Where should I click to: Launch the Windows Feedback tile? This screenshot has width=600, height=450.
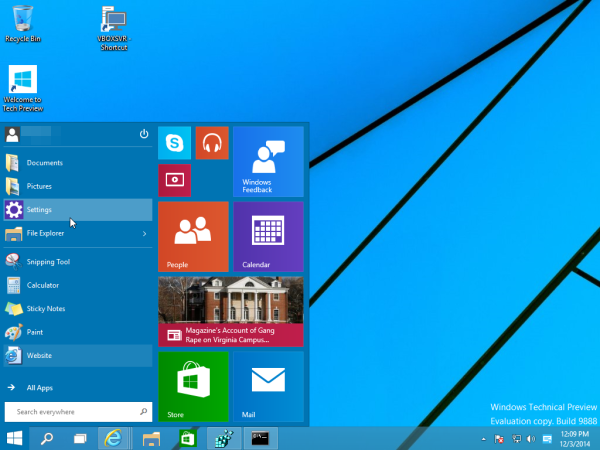268,161
